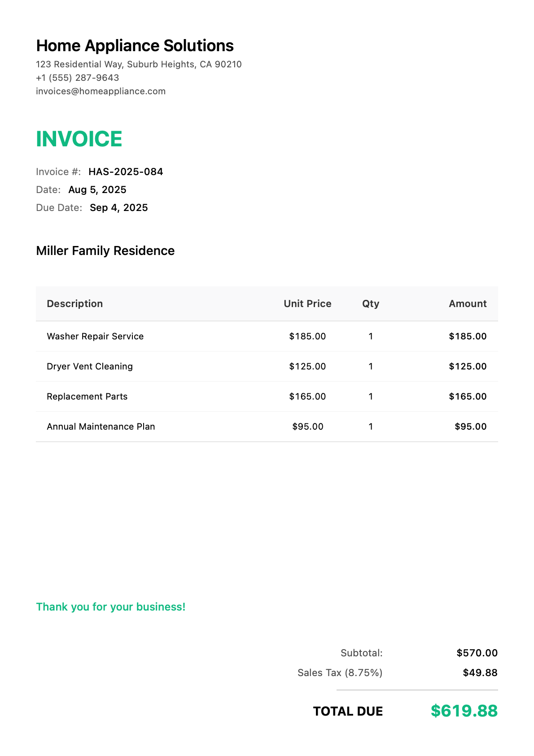Screen dimensions: 534x756
Task: Click the Replacement Parts quantity cell
Action: coord(371,396)
